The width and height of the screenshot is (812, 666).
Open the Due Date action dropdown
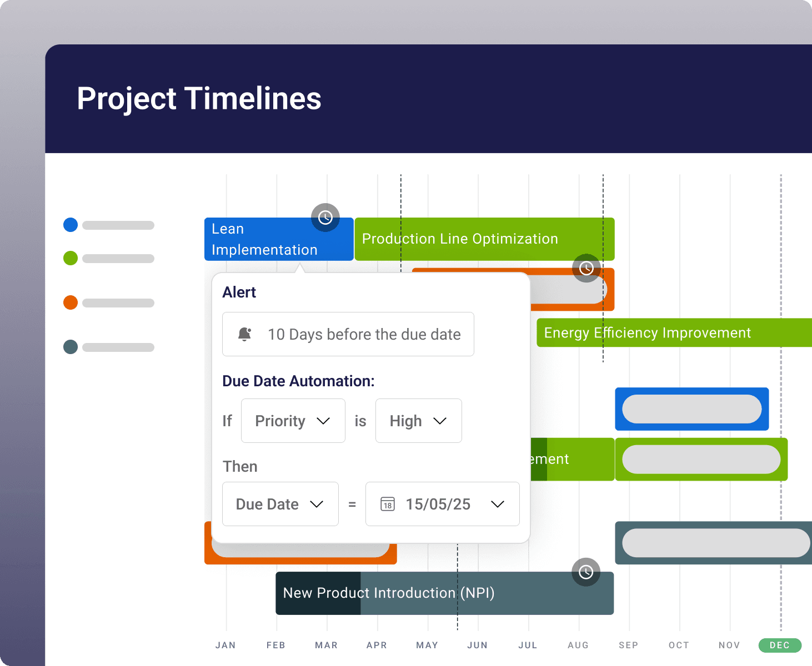(280, 504)
